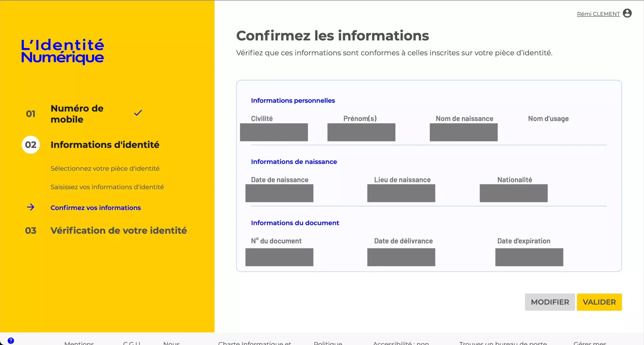Click the Confirmez les informations title
Screen dimensions: 644x345
[332, 35]
